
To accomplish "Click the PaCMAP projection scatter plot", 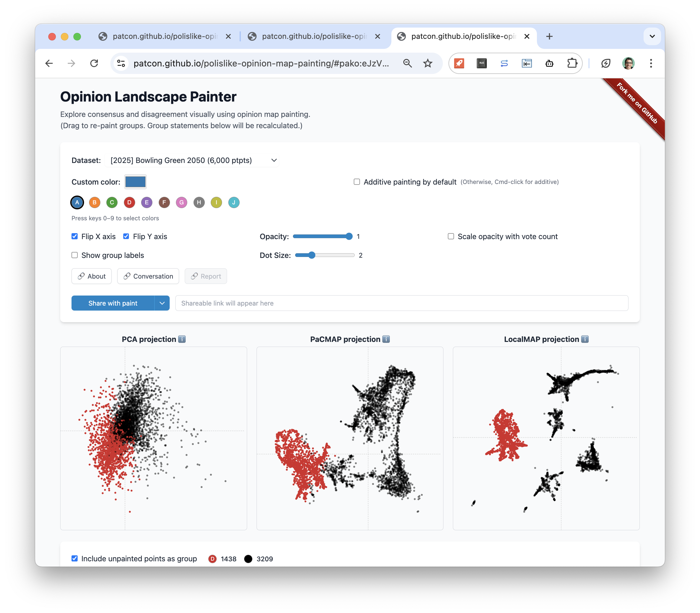I will (350, 438).
